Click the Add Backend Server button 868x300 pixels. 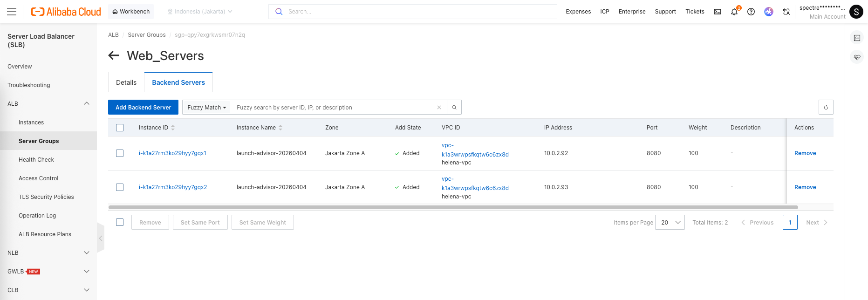[x=143, y=108]
